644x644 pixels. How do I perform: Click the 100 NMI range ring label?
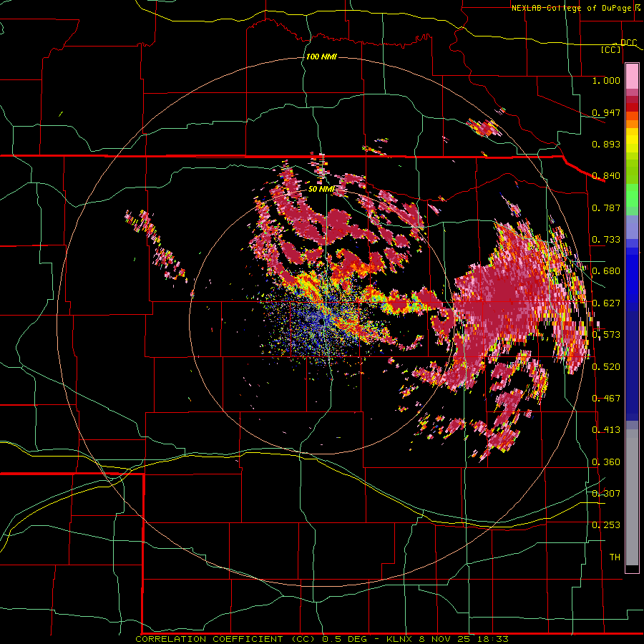[x=321, y=57]
